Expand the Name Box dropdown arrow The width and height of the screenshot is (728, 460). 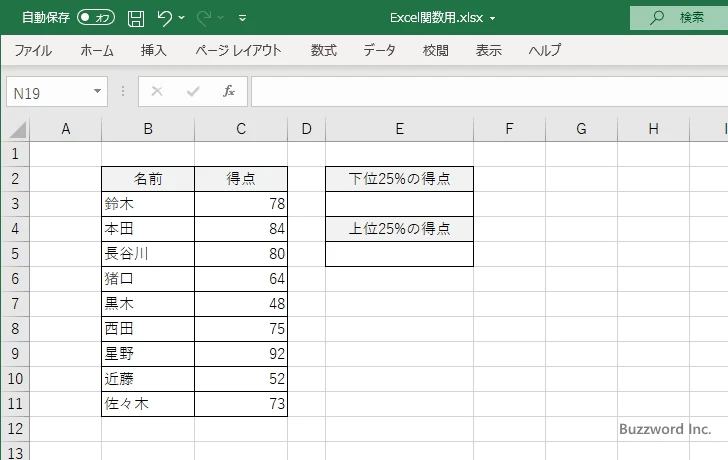click(98, 91)
